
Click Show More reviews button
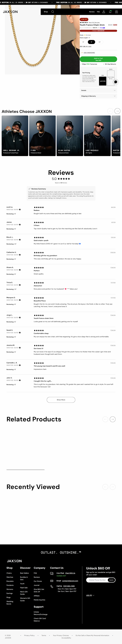click(61, 400)
